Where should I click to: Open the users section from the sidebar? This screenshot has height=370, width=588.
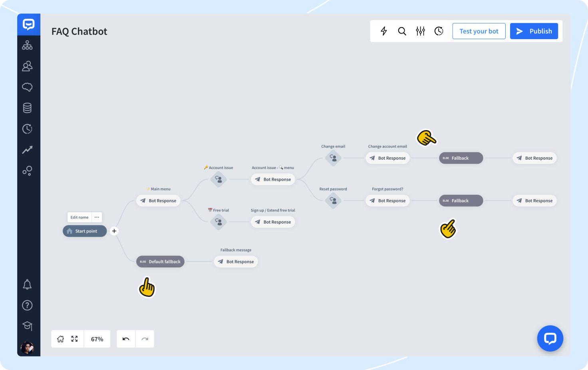[27, 66]
